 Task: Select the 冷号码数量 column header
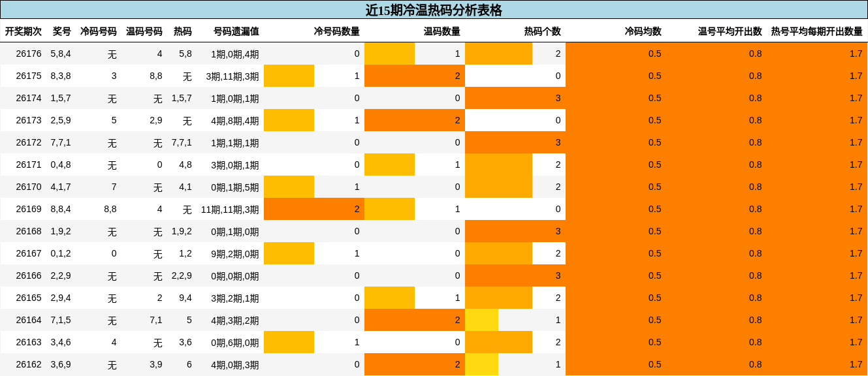(337, 31)
